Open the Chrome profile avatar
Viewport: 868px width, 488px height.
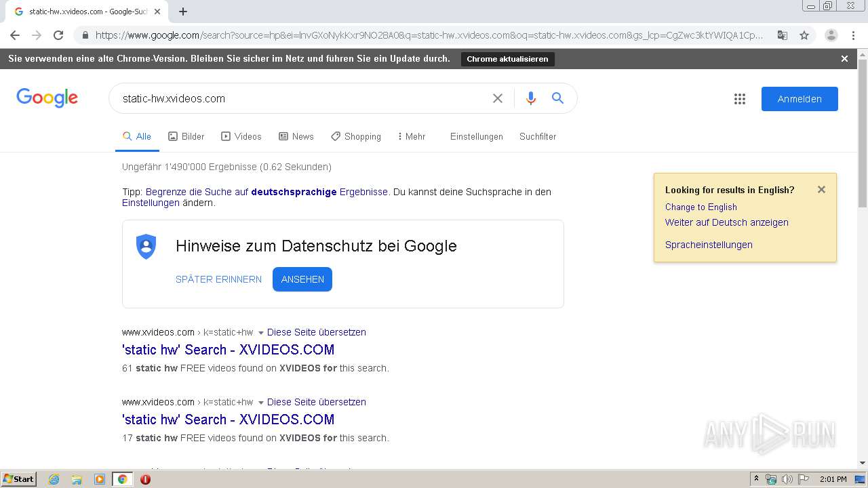[831, 35]
